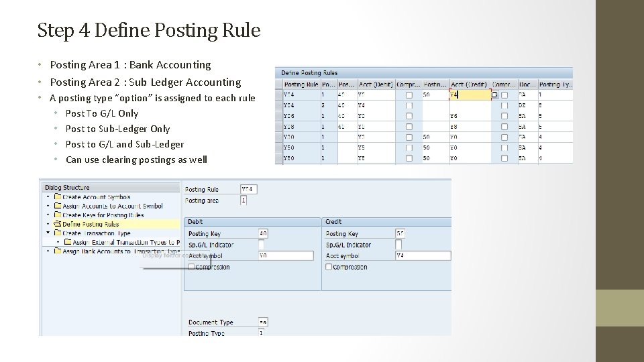Click Posting Rule cell Y30
644x362 pixels.
coord(301,137)
